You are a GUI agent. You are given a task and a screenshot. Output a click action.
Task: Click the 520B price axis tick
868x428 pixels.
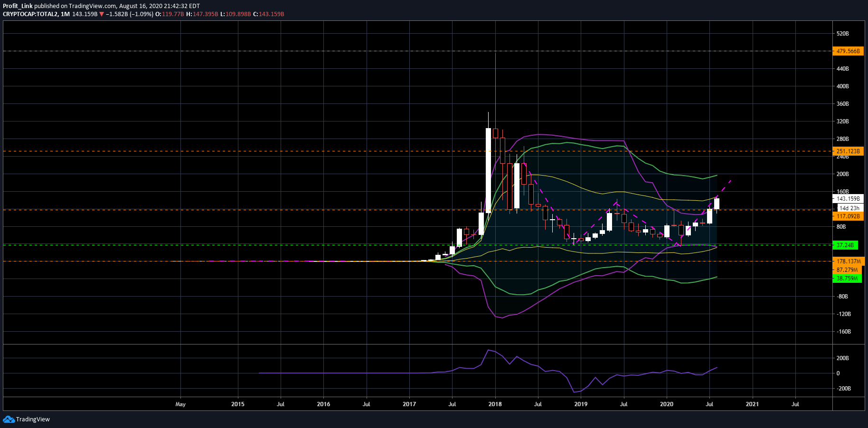click(843, 34)
